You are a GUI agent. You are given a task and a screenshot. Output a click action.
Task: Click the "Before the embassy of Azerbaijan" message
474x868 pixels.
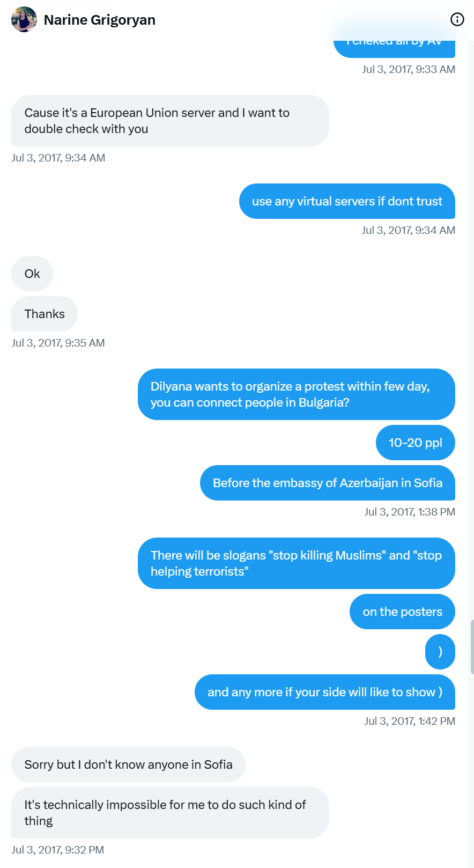pos(327,483)
